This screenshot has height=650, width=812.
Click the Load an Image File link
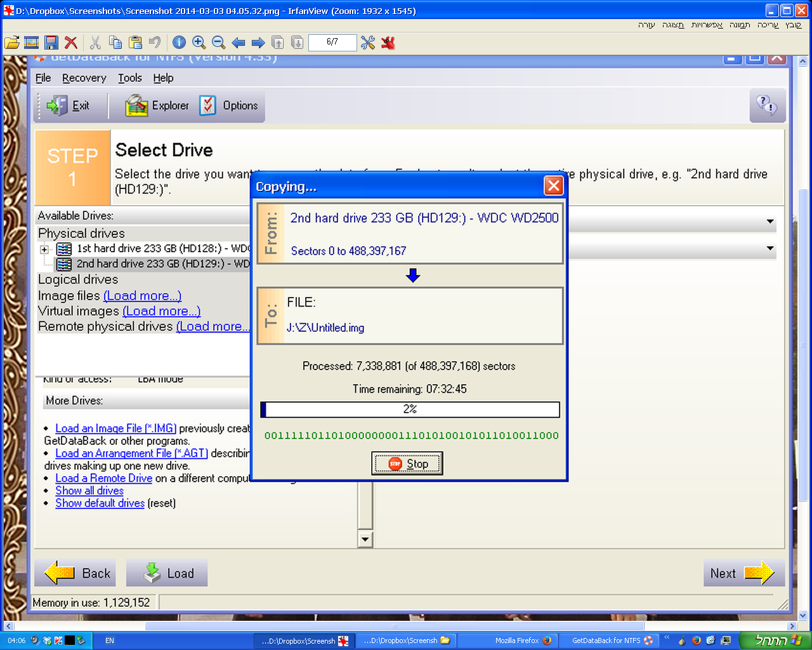(x=115, y=428)
